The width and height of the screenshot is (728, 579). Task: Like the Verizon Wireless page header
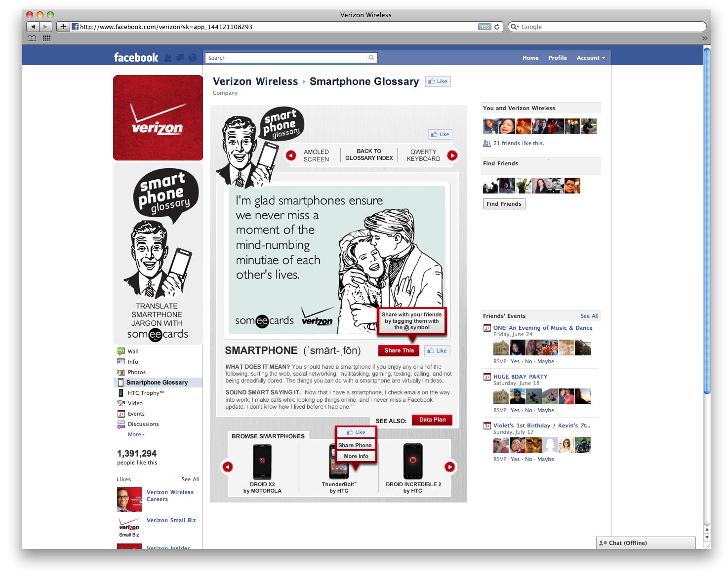click(x=438, y=81)
